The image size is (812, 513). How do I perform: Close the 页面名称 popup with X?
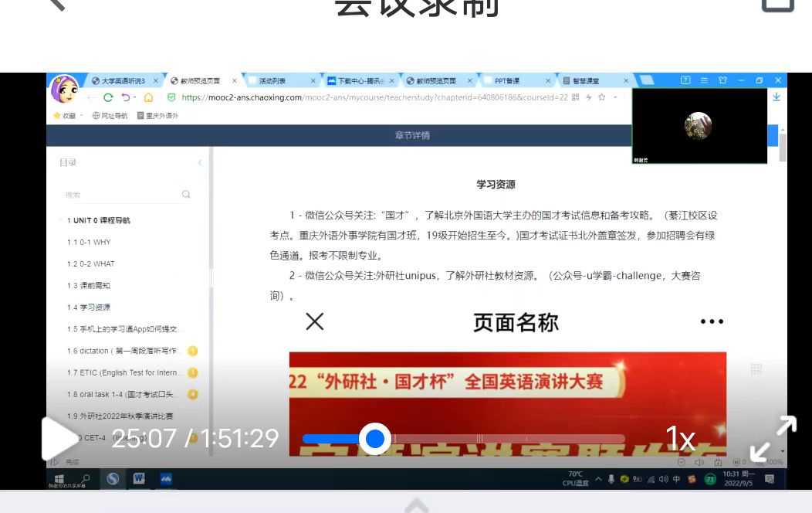[x=314, y=321]
